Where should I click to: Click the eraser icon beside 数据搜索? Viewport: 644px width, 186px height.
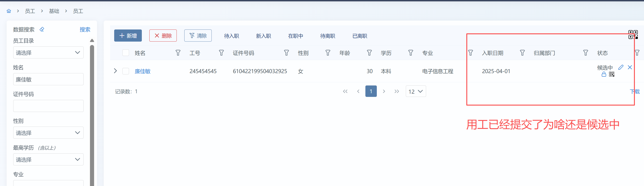coord(42,29)
